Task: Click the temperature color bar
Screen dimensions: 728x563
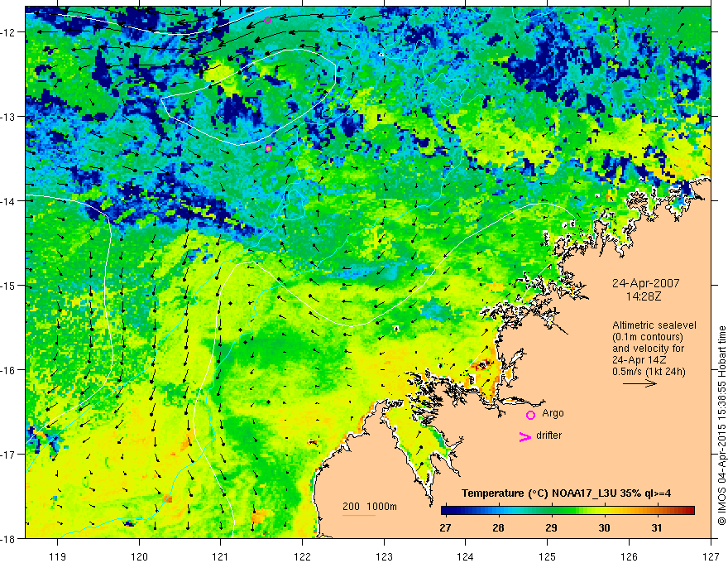Action: (568, 511)
